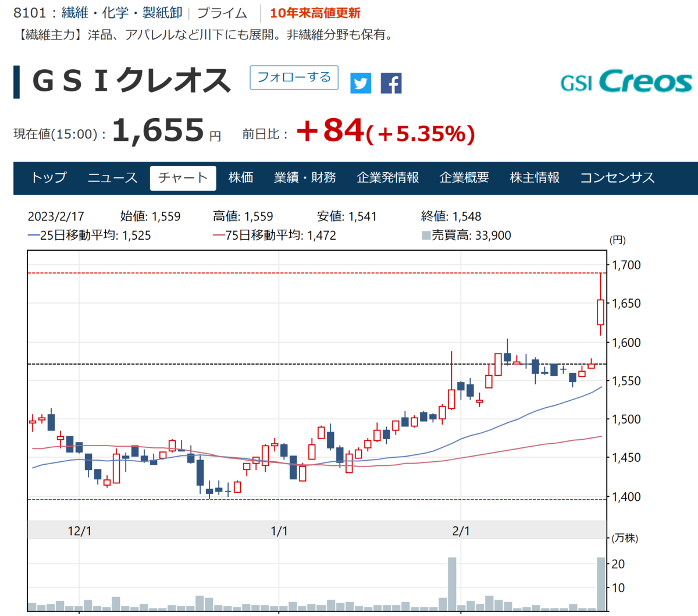The image size is (698, 616).
Task: Click the プライム market label
Action: coord(222,13)
